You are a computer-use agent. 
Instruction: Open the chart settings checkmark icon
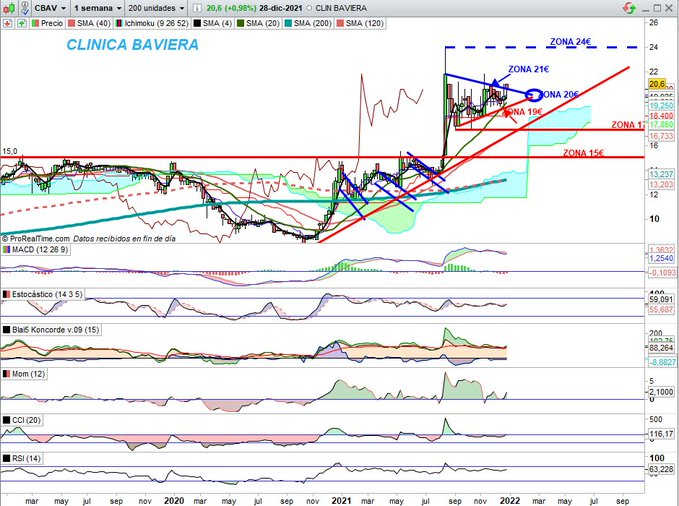click(x=25, y=8)
